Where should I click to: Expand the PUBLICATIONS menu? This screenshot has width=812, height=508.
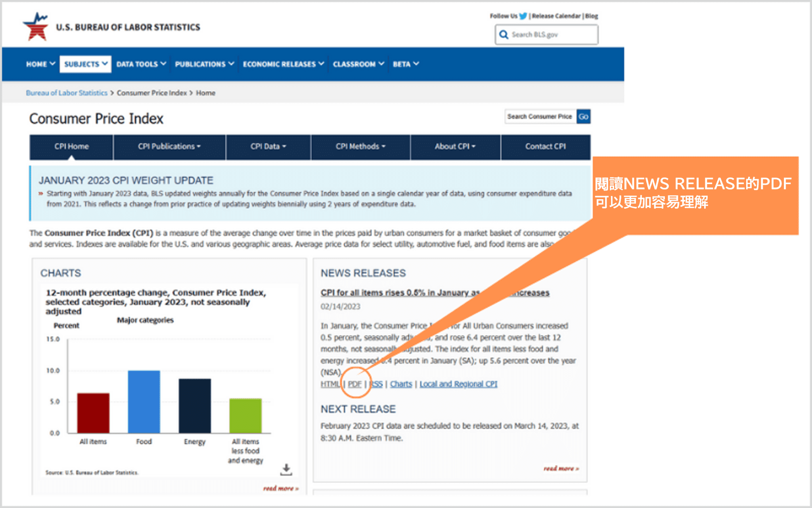pyautogui.click(x=205, y=64)
